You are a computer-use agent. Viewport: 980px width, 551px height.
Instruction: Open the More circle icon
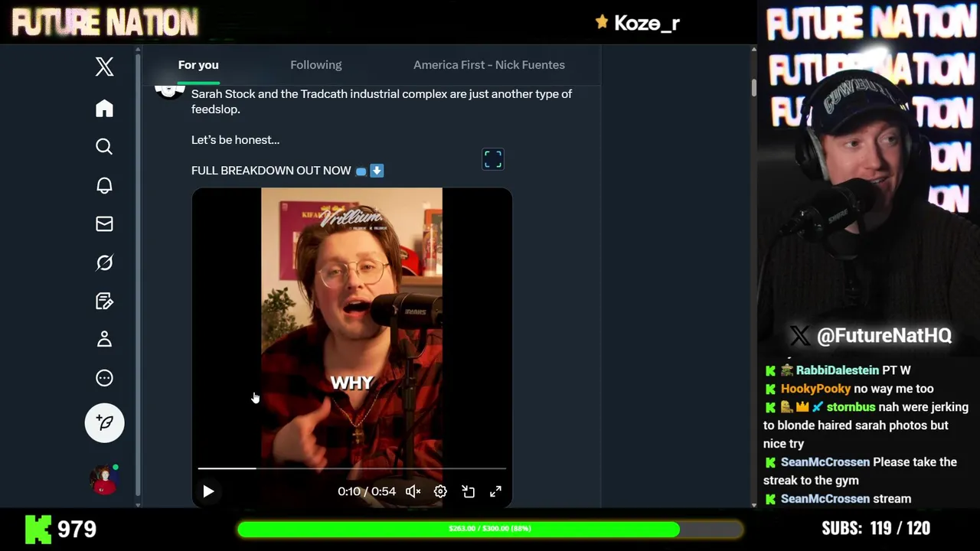click(105, 378)
